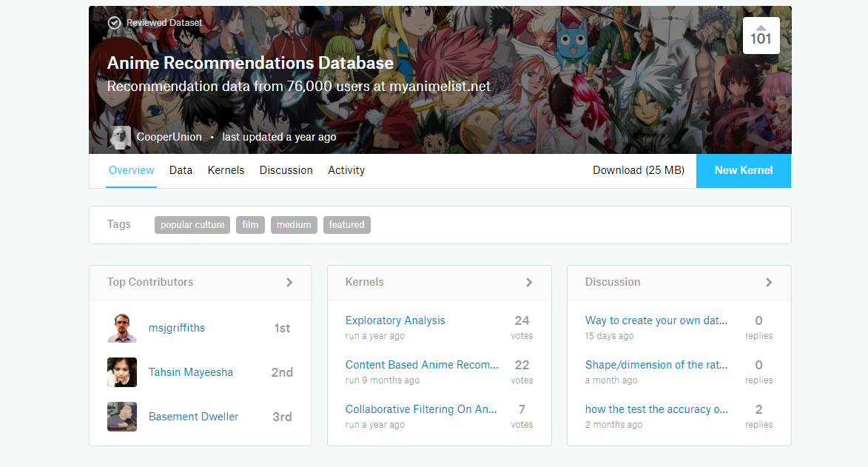Click the Top Contributors heading
Image resolution: width=868 pixels, height=467 pixels.
[x=150, y=282]
